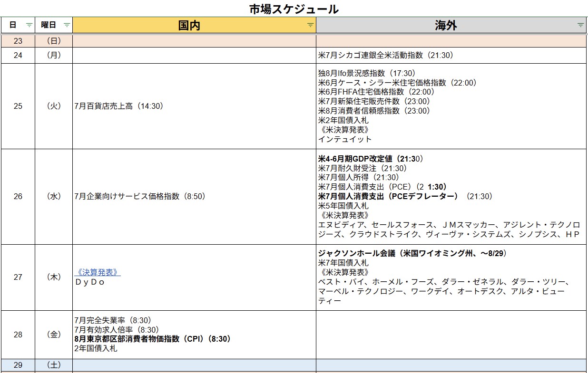Viewport: 588px width, 373px height.
Task: Click 2年国債入札 line in row 28
Action: (96, 349)
